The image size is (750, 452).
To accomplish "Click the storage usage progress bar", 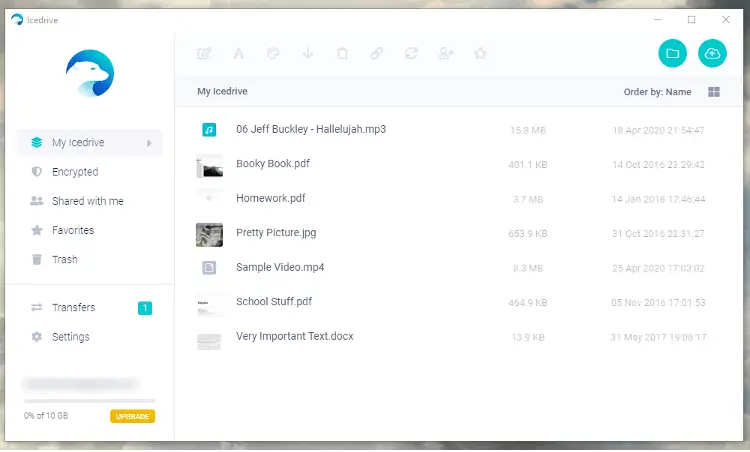I will pos(89,400).
